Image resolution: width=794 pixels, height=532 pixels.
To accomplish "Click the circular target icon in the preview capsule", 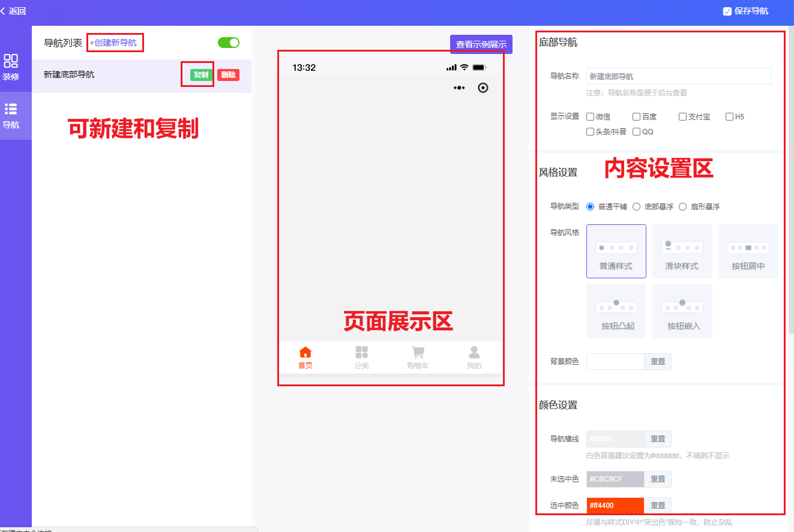I will tap(483, 88).
